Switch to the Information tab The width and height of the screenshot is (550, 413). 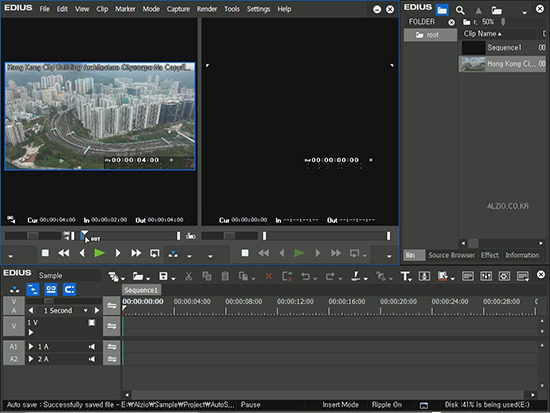[522, 255]
